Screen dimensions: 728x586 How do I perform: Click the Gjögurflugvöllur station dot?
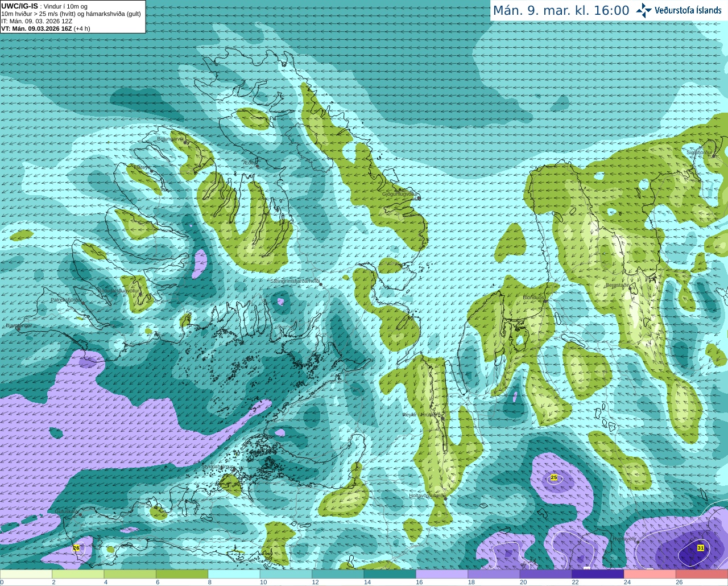[x=419, y=198]
